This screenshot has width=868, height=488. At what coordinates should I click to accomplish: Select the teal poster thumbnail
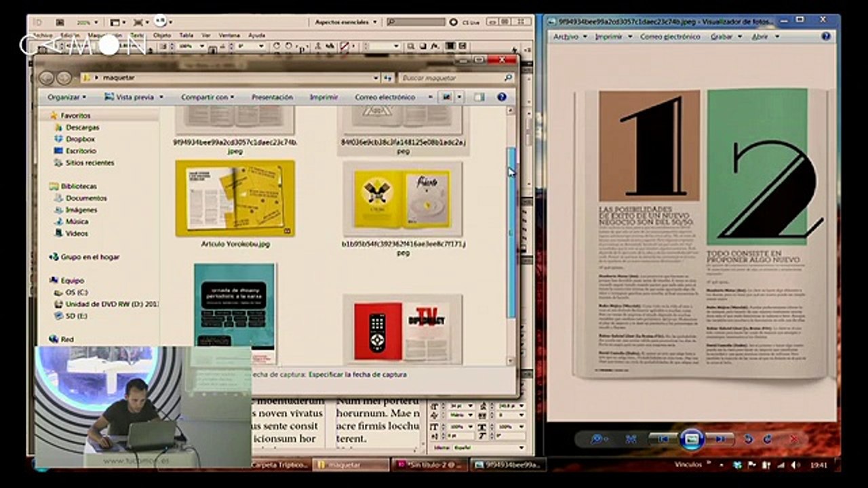click(x=235, y=314)
